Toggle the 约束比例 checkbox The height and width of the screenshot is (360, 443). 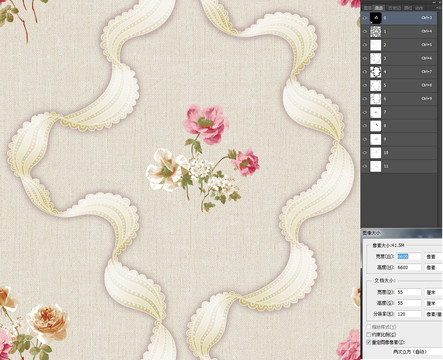pos(369,334)
